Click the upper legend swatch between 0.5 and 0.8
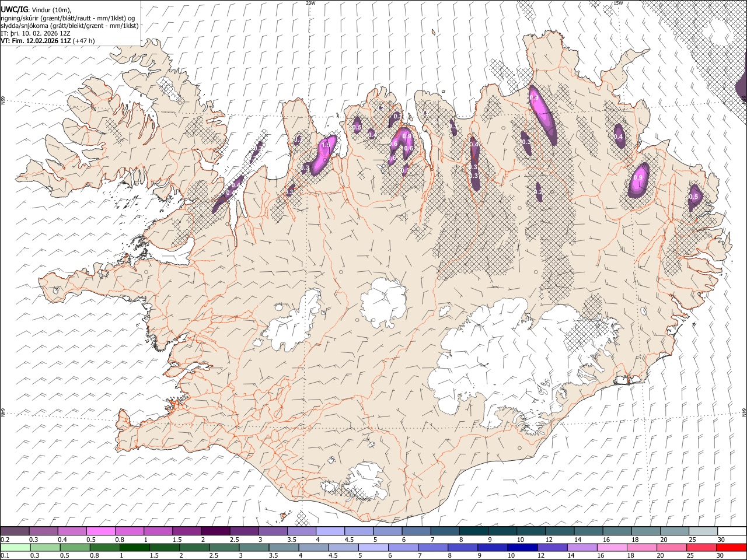The image size is (747, 560). tap(101, 531)
